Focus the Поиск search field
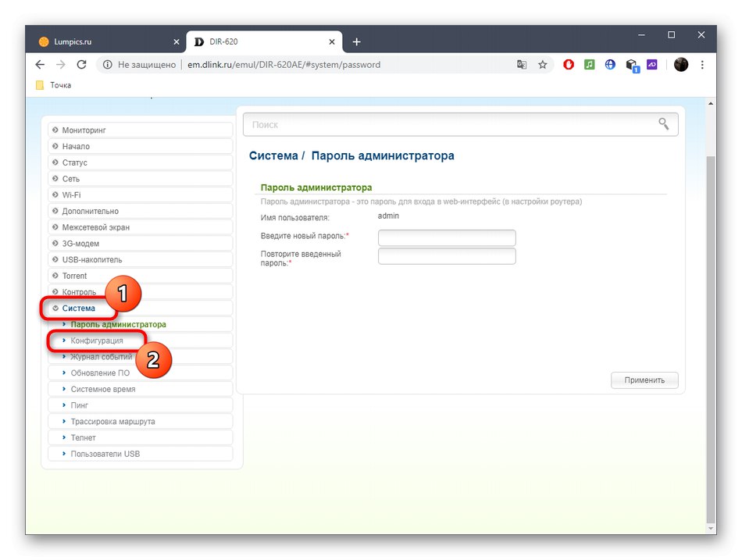The width and height of the screenshot is (742, 560). point(461,124)
